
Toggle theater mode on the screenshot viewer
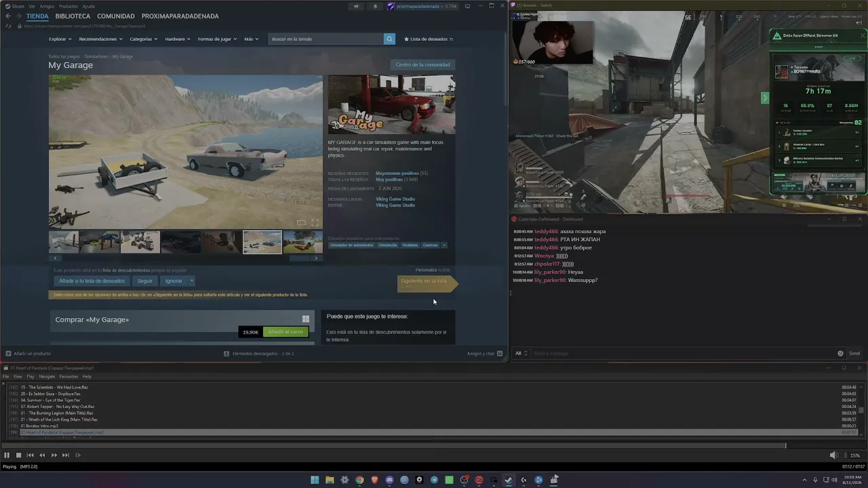(301, 222)
